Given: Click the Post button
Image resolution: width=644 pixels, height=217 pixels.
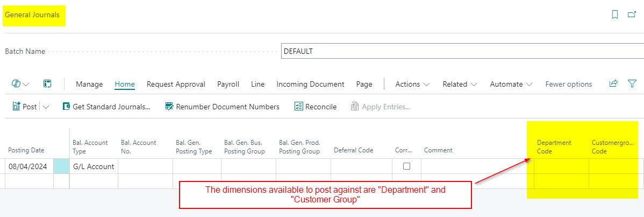Looking at the screenshot, I should 25,107.
